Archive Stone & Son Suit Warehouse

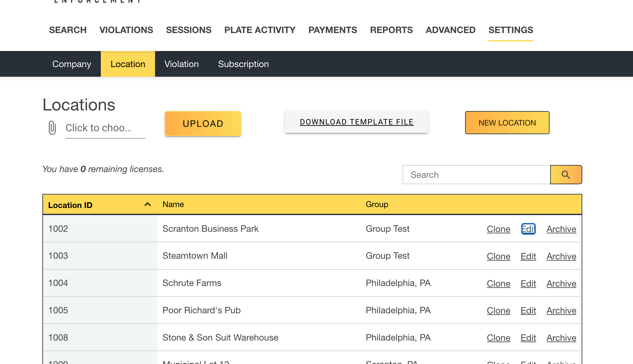point(561,338)
